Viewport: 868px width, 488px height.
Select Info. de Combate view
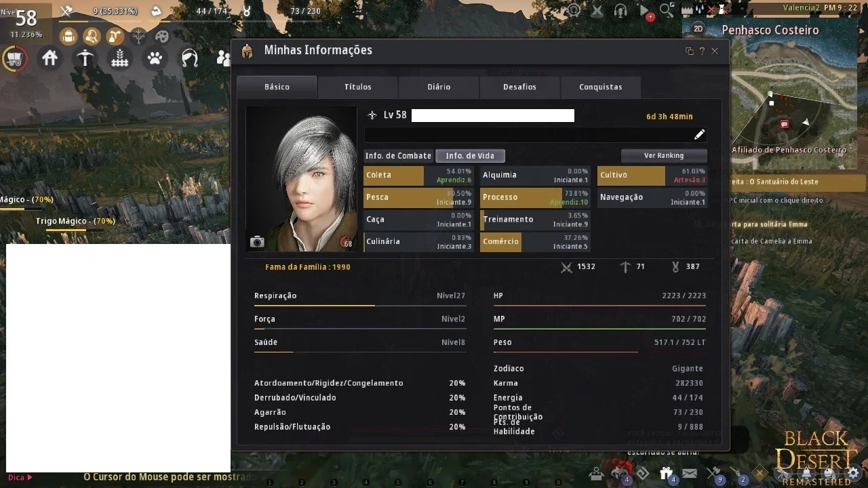(398, 156)
